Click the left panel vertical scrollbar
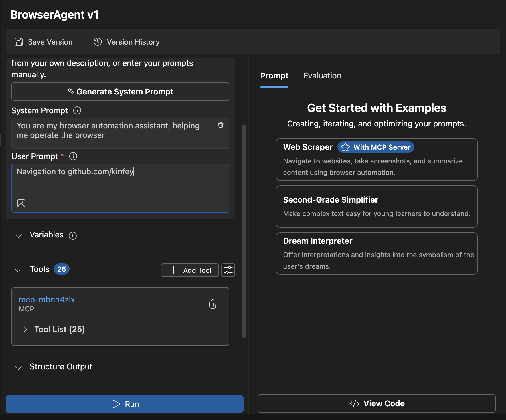Screen dimensions: 506x420 coord(244,231)
